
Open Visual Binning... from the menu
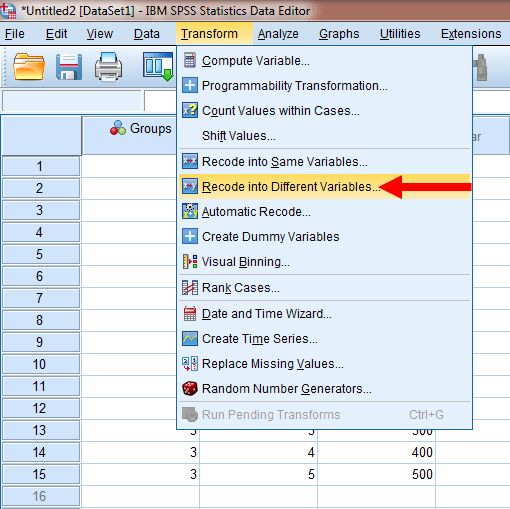pos(324,262)
